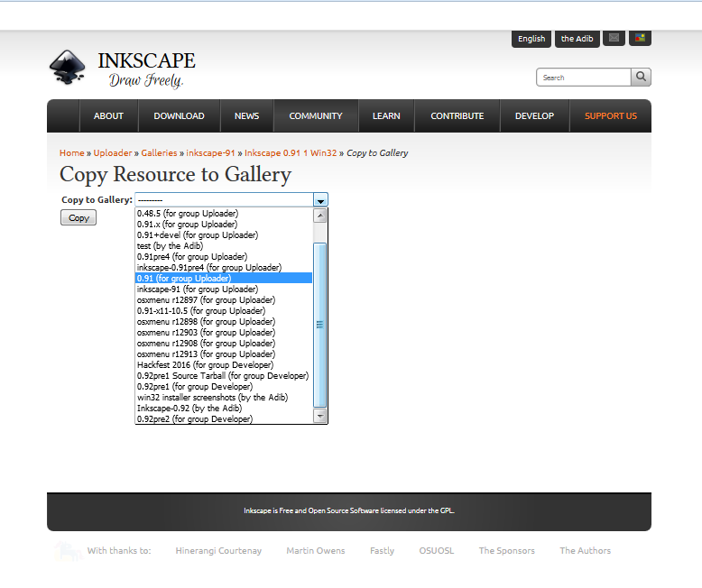Follow the Galleries breadcrumb link

pos(159,153)
